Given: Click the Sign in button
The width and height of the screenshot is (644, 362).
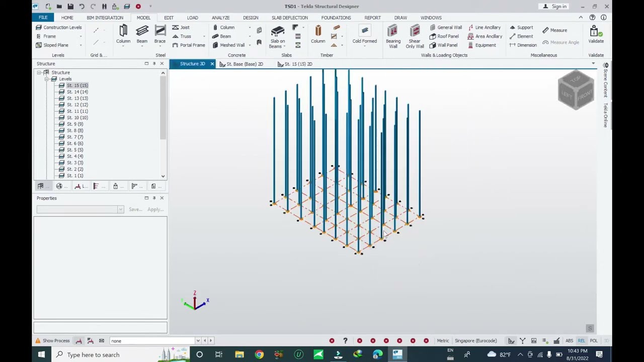Looking at the screenshot, I should point(554,7).
